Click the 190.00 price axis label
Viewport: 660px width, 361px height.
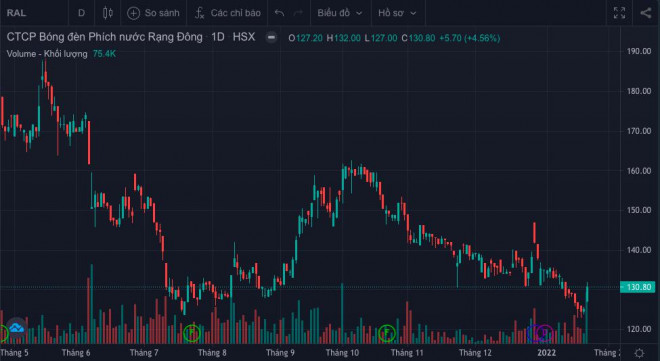(639, 51)
